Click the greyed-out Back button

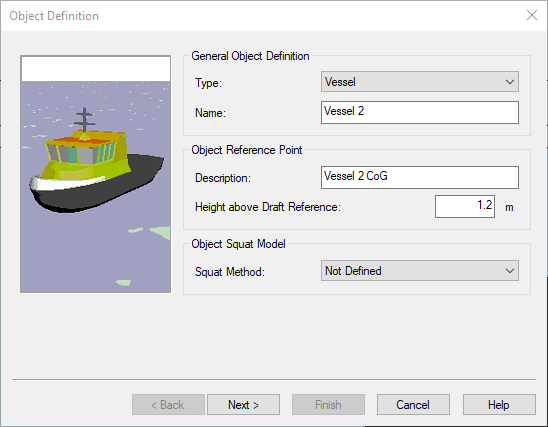tap(168, 405)
